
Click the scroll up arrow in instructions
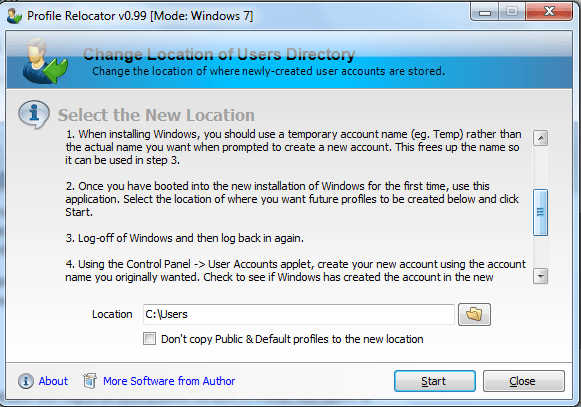(540, 138)
